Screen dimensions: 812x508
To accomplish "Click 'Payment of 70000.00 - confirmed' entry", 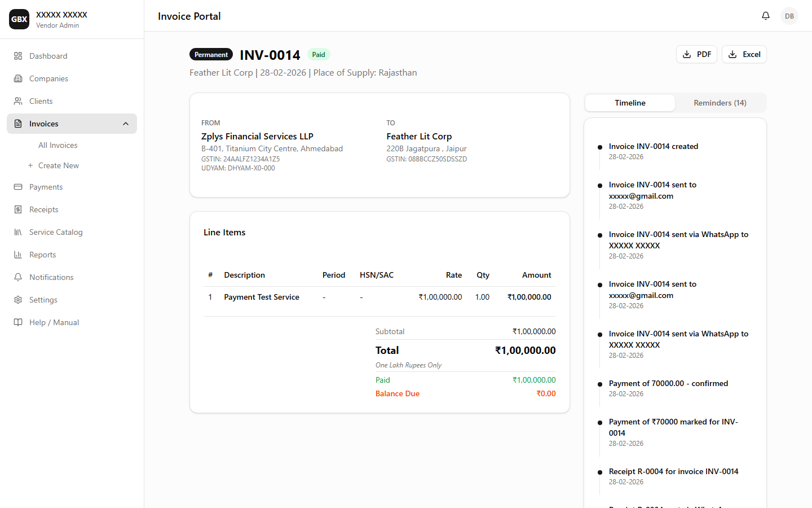I will 668,383.
